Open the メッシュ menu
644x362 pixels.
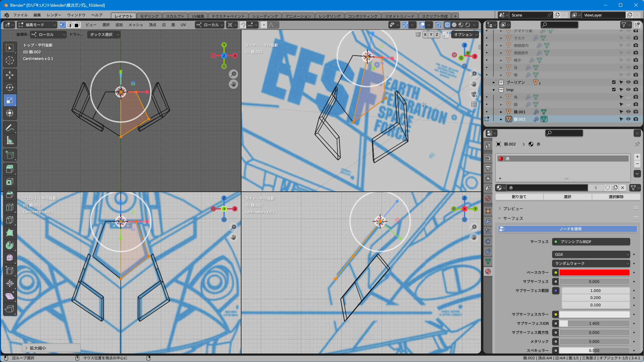(136, 25)
